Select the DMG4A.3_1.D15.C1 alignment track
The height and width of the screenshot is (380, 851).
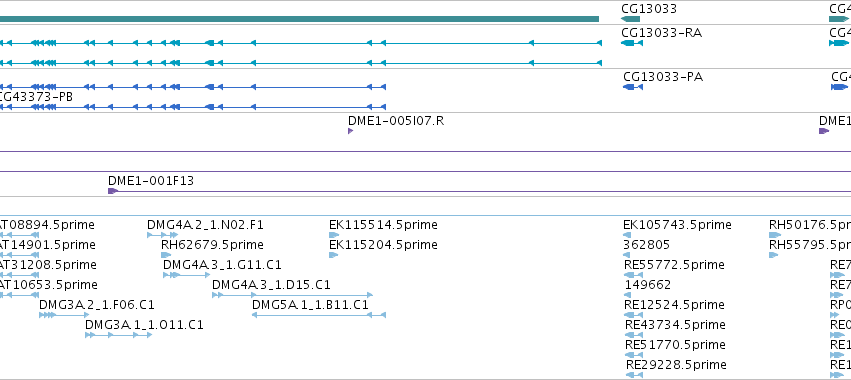pos(293,295)
